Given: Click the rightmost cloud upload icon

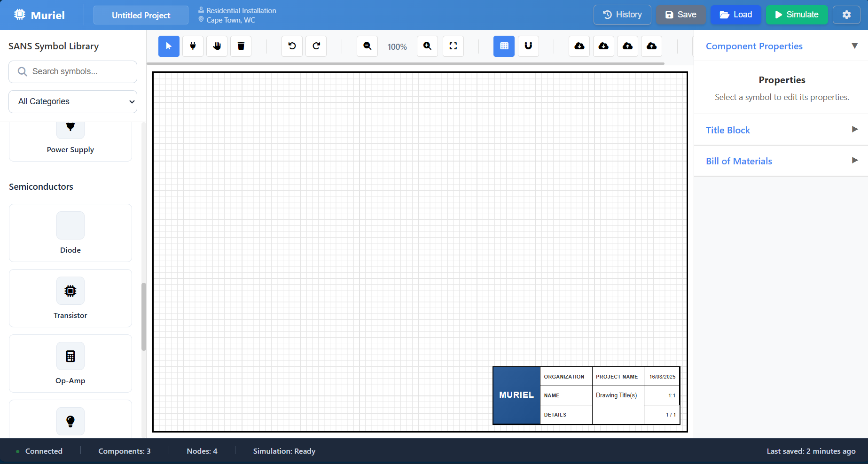Looking at the screenshot, I should point(651,46).
